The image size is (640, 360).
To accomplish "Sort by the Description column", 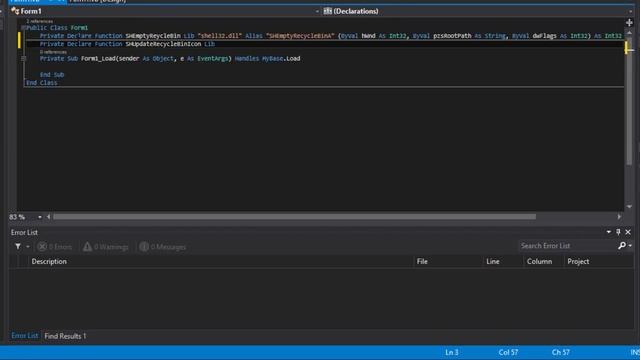I will point(220,261).
